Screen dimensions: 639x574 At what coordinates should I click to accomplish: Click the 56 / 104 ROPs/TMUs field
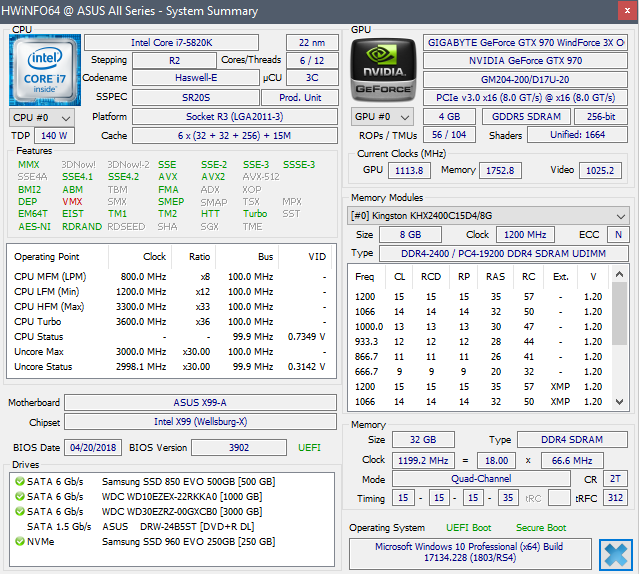click(449, 135)
